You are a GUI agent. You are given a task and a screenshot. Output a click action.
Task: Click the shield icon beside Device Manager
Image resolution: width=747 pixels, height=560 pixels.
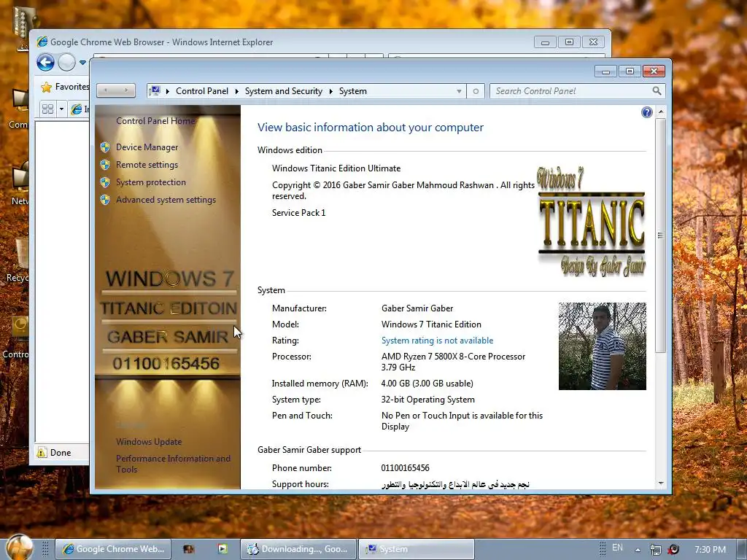coord(105,147)
